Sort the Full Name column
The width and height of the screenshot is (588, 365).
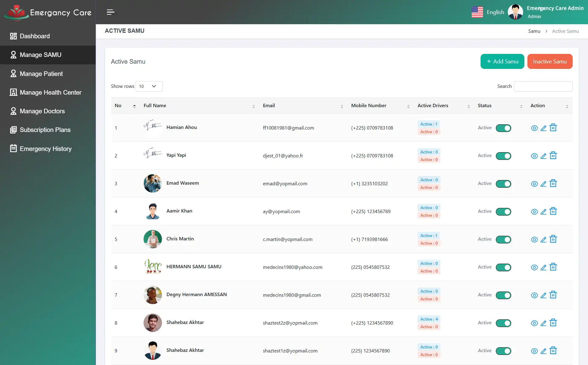[253, 106]
